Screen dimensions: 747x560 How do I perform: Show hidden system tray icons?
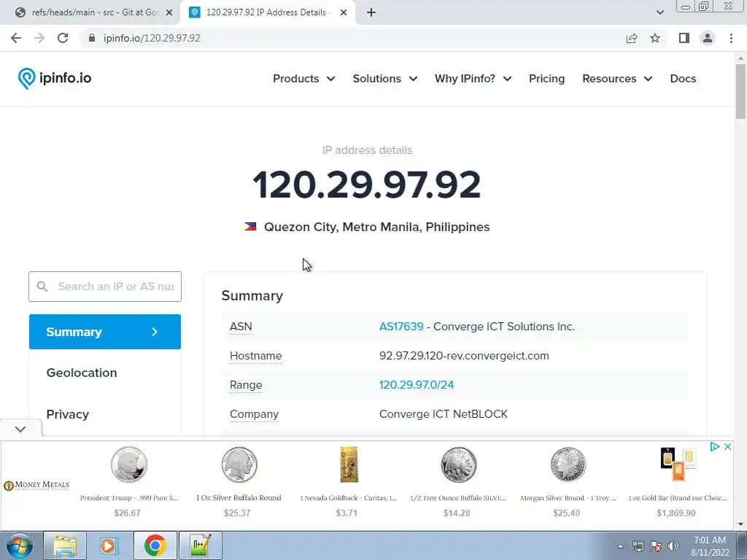(x=620, y=546)
